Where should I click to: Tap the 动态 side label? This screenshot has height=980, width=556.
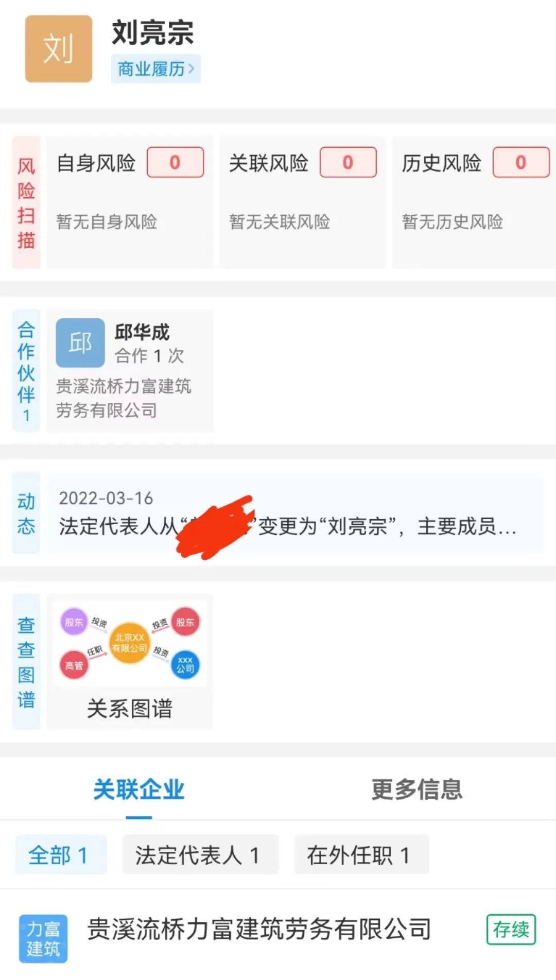pyautogui.click(x=26, y=513)
